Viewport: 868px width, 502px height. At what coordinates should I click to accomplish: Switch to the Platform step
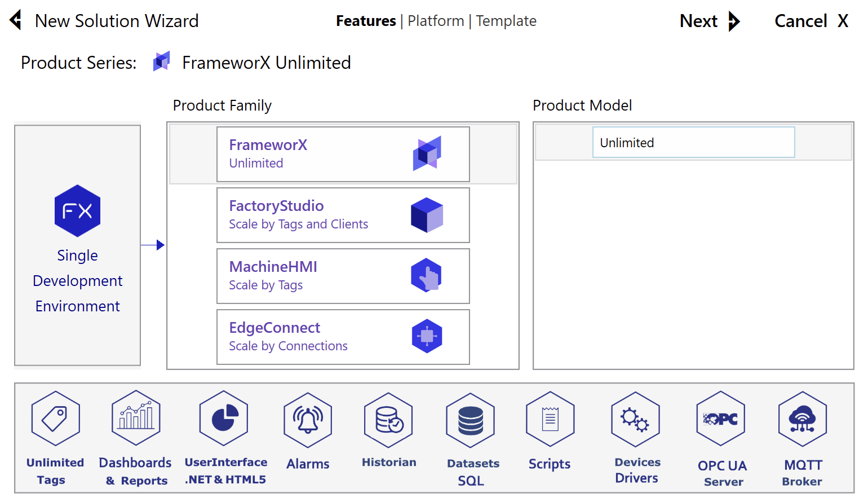click(436, 21)
